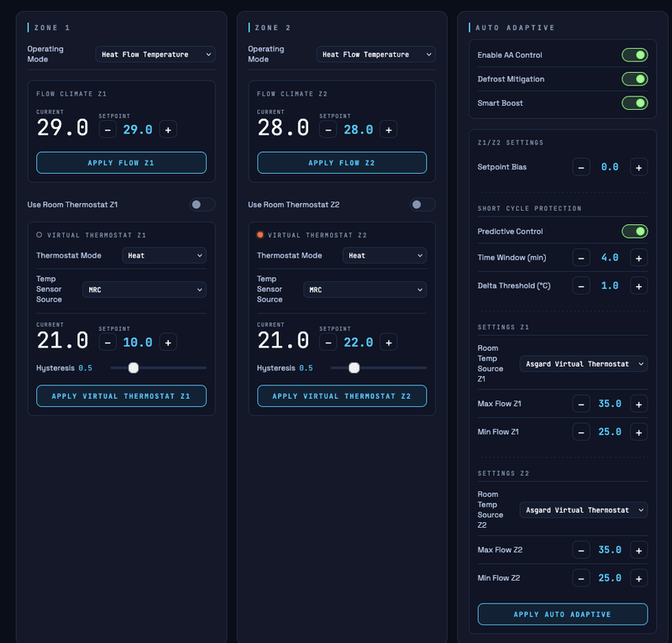Click Time Window value 4.0
Image resolution: width=672 pixels, height=643 pixels.
click(x=610, y=258)
